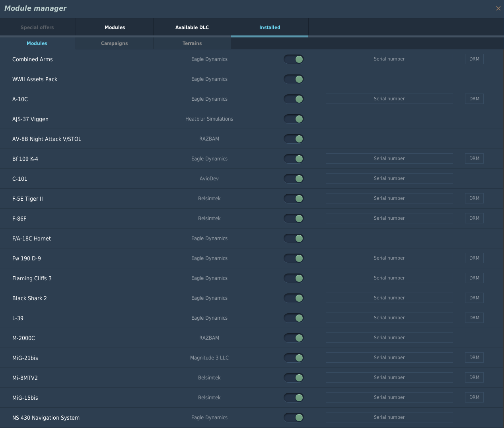Toggle the Flaming Cliffs 3 switch
This screenshot has height=428, width=504.
(294, 278)
